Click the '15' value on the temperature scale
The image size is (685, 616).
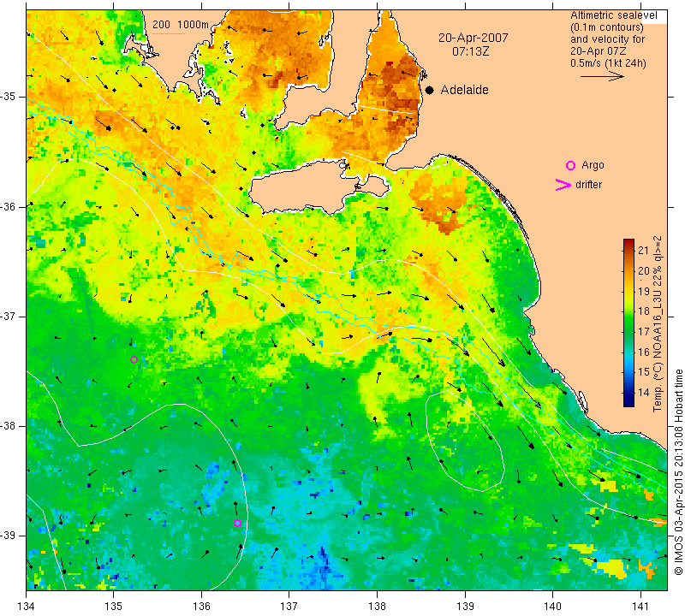tap(644, 371)
